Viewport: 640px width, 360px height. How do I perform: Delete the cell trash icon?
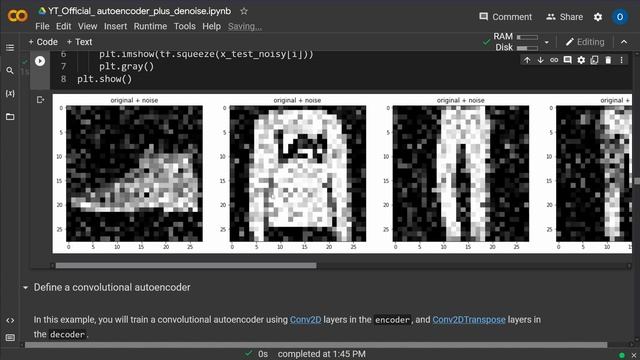[608, 60]
